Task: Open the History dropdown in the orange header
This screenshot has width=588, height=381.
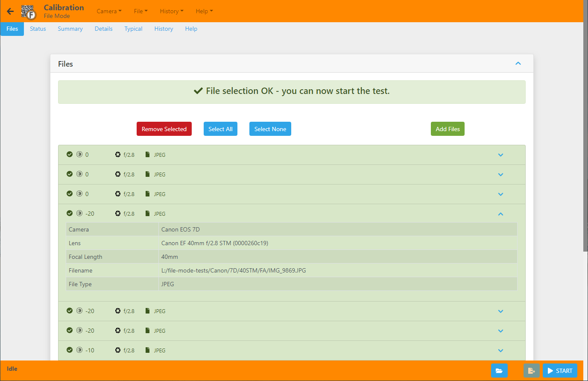Action: [172, 11]
